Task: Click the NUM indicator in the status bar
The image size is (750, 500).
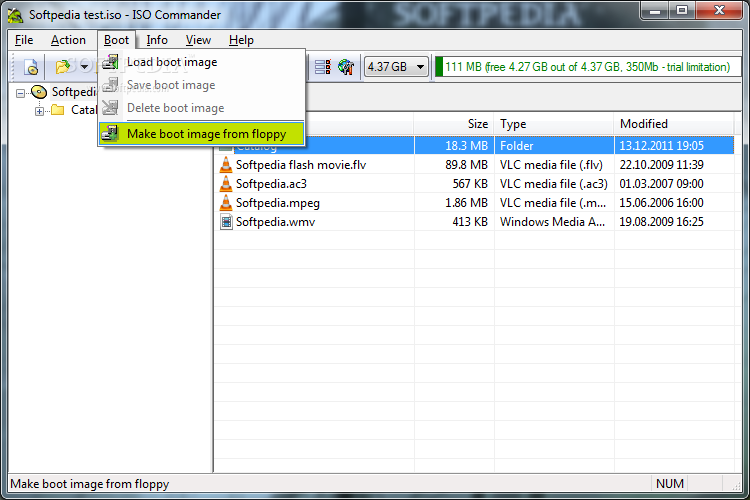Action: pyautogui.click(x=670, y=484)
